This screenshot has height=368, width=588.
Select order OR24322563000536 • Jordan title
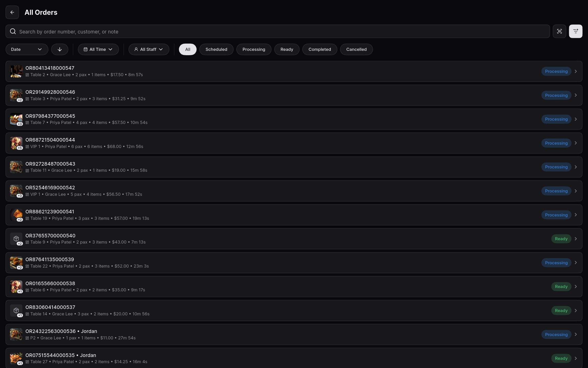tap(61, 331)
